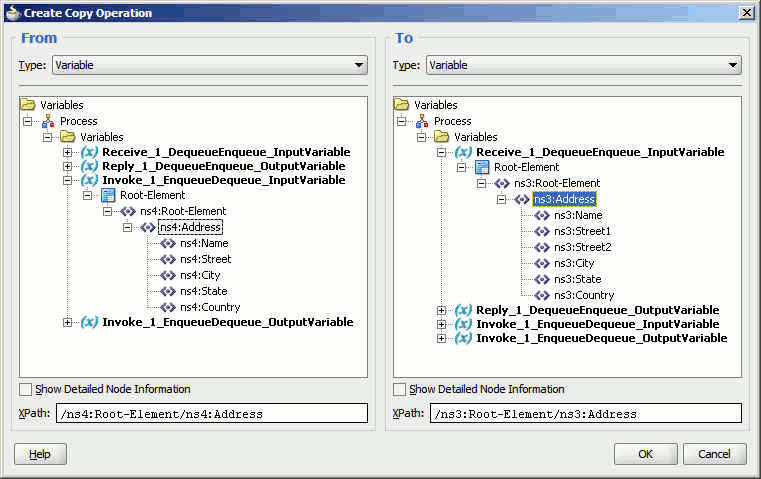This screenshot has width=761, height=479.
Task: Expand Receive_1_DequeueEnqueue_InputVariable in From tree
Action: pos(67,152)
